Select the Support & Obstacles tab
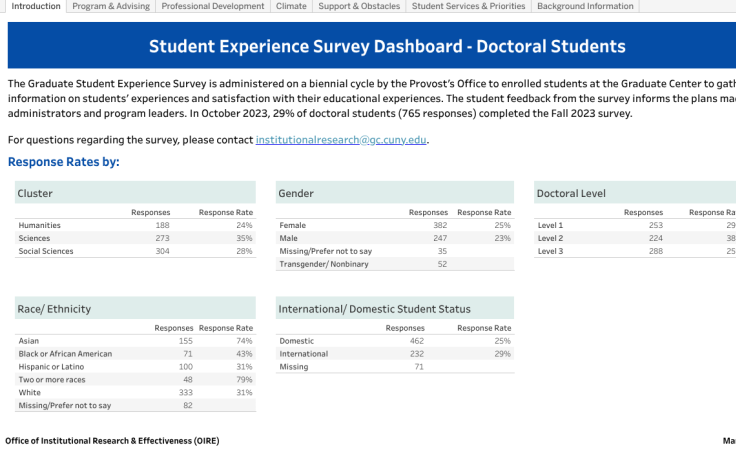Viewport: 736px width, 454px height. (x=359, y=6)
